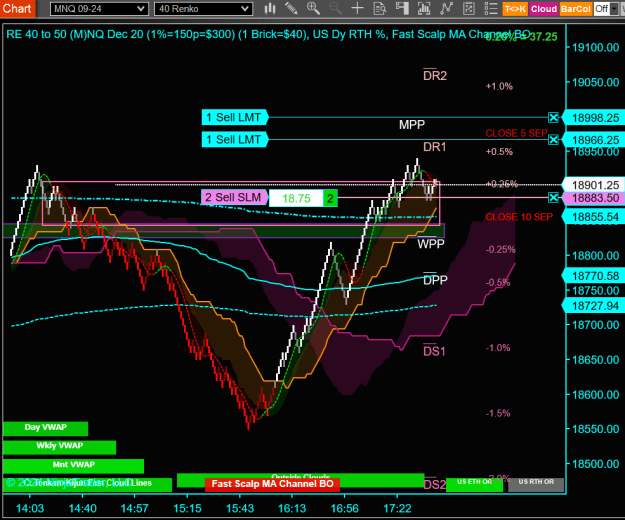Click the 18.75 position PnL box
Viewport: 625px width, 520px height.
click(x=296, y=198)
